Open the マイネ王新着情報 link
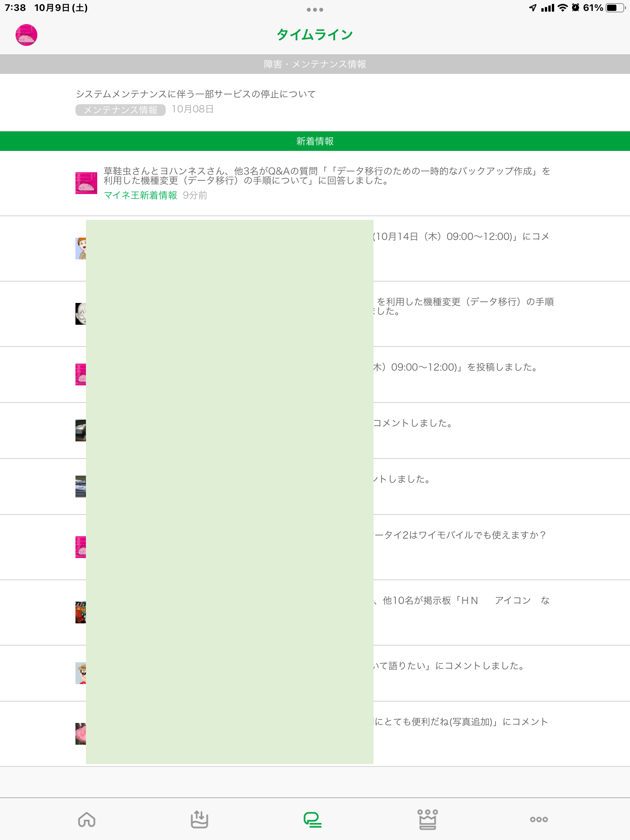This screenshot has width=630, height=840. [x=140, y=195]
